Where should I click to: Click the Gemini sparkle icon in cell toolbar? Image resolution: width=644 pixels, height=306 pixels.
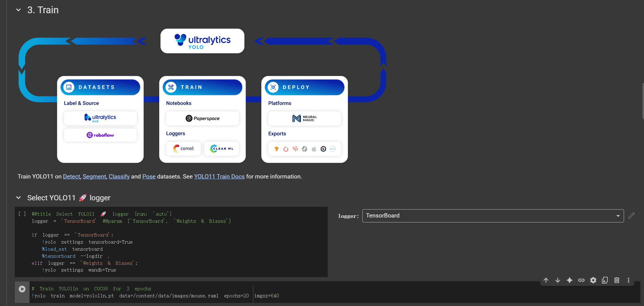570,280
